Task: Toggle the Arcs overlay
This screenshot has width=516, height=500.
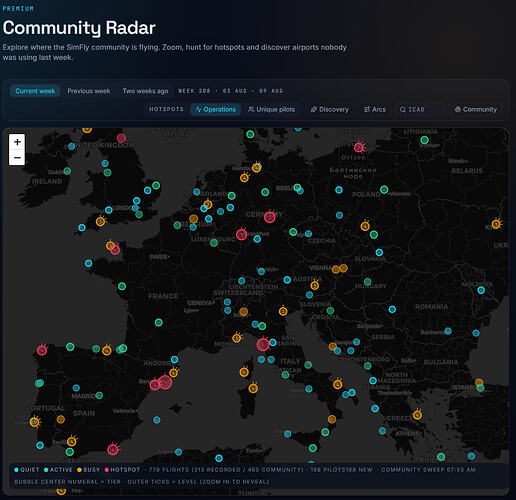Action: coord(375,109)
